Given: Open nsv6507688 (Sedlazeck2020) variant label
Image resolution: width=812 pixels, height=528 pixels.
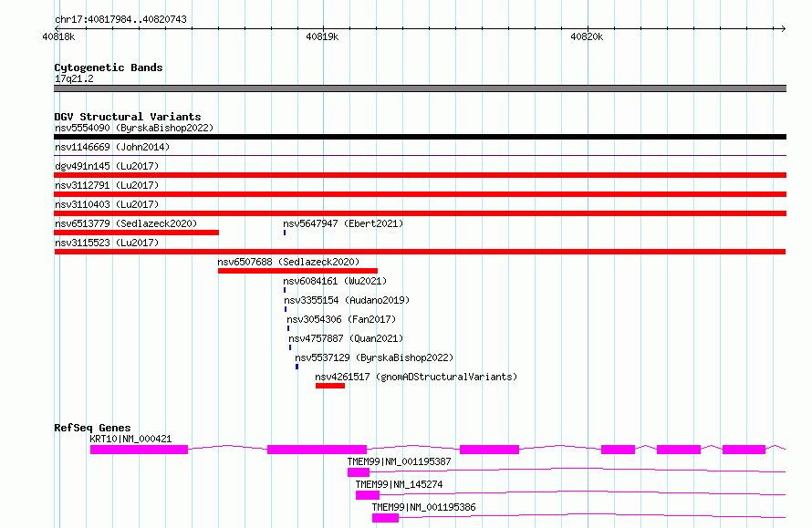Looking at the screenshot, I should (x=288, y=262).
